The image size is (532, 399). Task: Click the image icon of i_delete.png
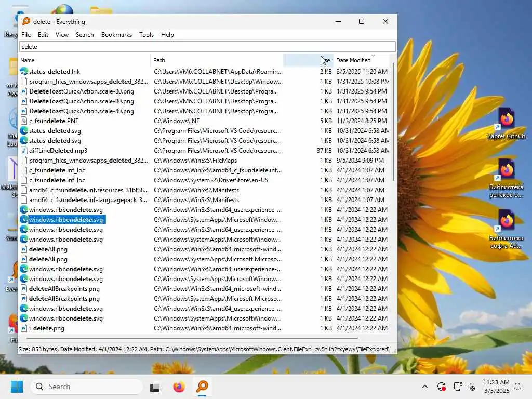pos(24,328)
